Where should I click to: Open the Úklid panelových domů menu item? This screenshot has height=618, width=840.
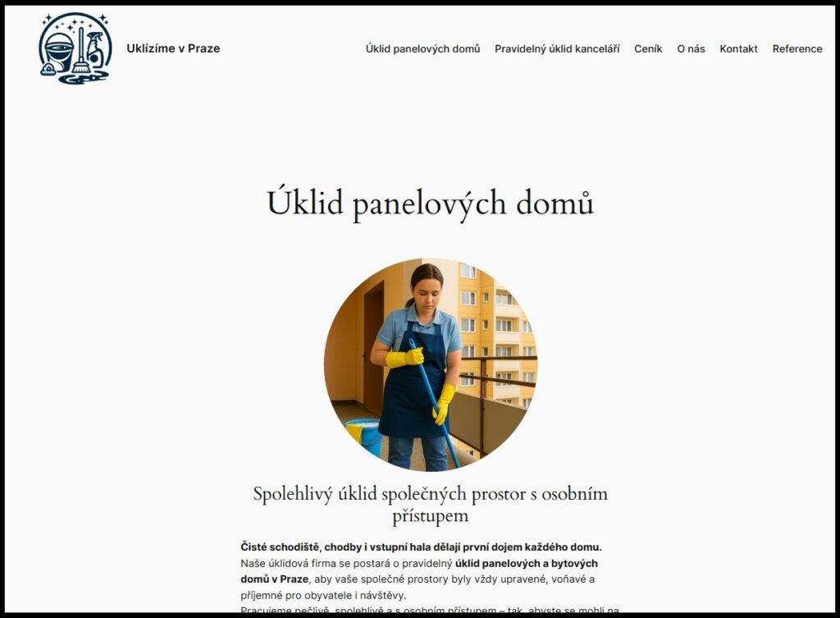(422, 48)
